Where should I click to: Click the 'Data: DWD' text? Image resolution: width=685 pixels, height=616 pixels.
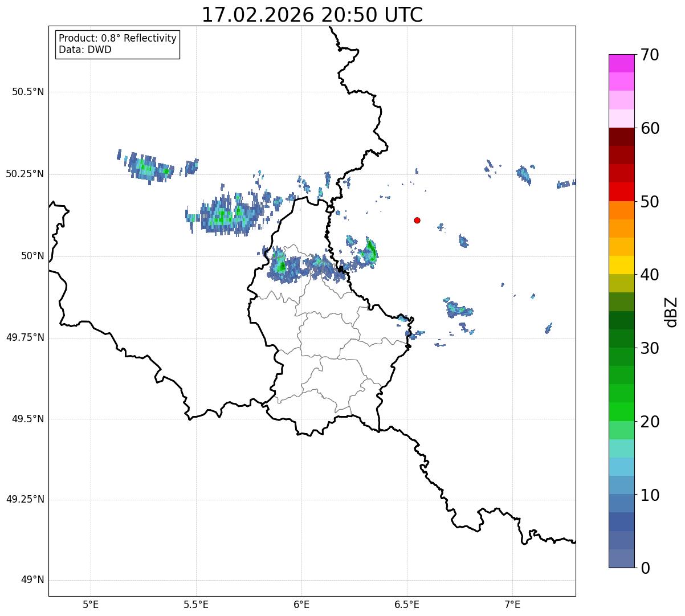coord(85,50)
